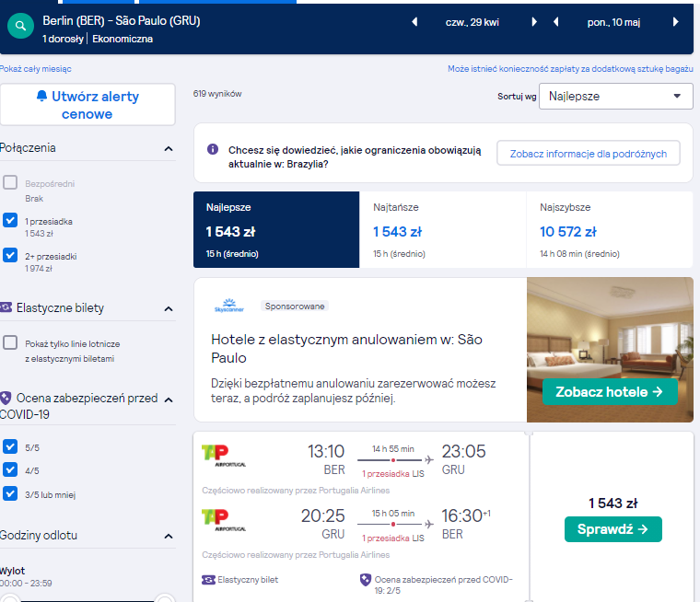Uncheck the 3/5 lub mniej filter
The width and height of the screenshot is (700, 602).
click(10, 493)
